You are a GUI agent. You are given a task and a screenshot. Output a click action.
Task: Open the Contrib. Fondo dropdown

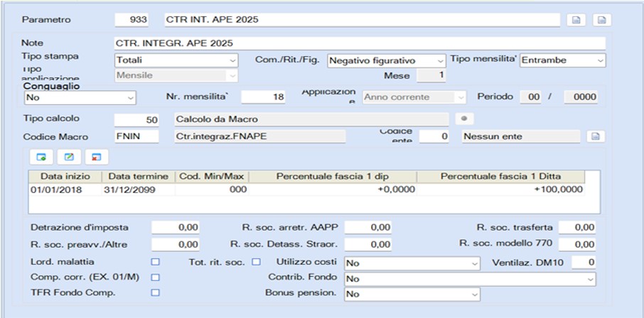(470, 279)
